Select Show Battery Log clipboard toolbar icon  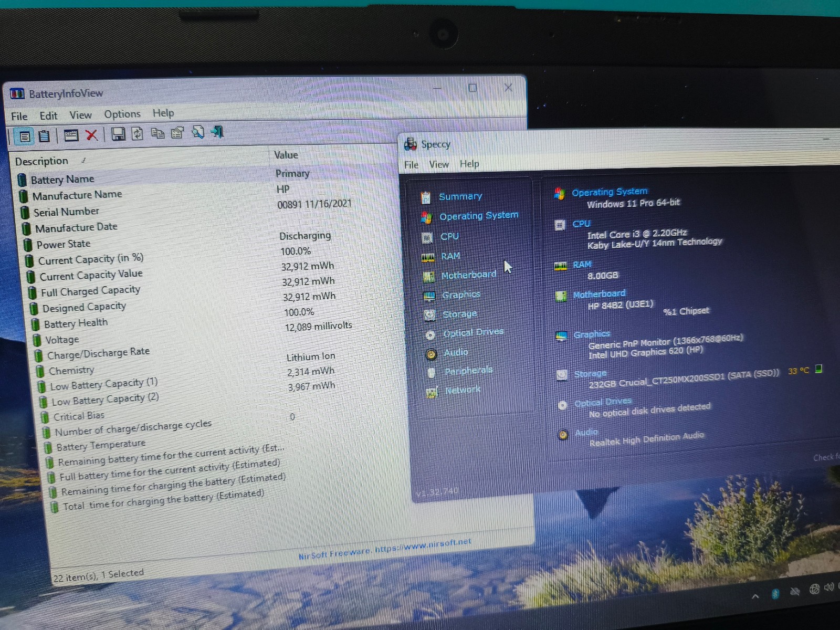tap(45, 136)
